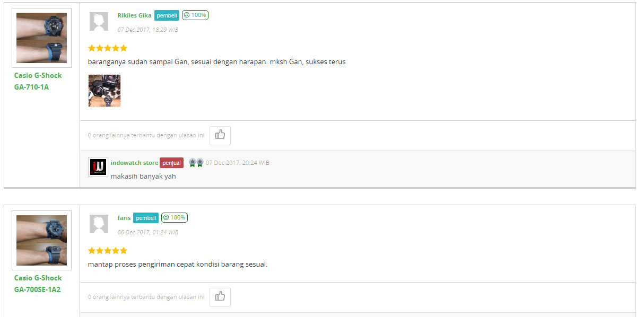This screenshot has width=644, height=317.
Task: Click the five-star rating on faris's review
Action: pos(108,250)
